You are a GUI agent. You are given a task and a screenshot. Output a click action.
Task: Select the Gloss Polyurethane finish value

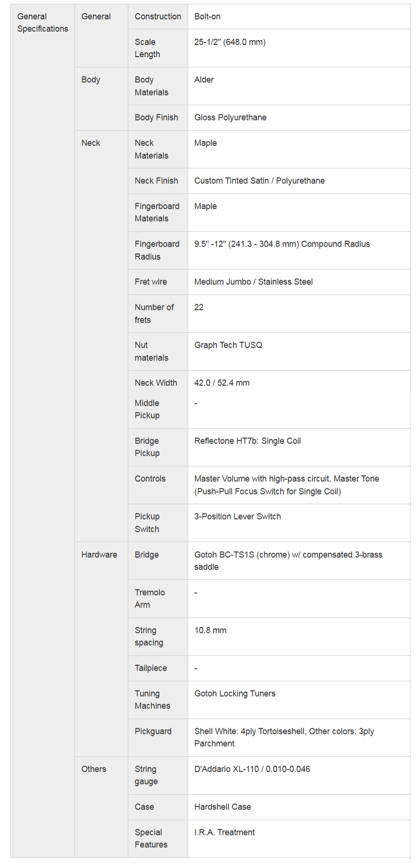point(230,118)
